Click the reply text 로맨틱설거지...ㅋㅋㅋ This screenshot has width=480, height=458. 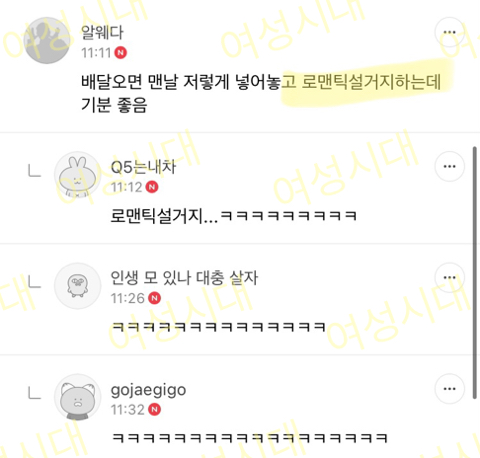(234, 216)
